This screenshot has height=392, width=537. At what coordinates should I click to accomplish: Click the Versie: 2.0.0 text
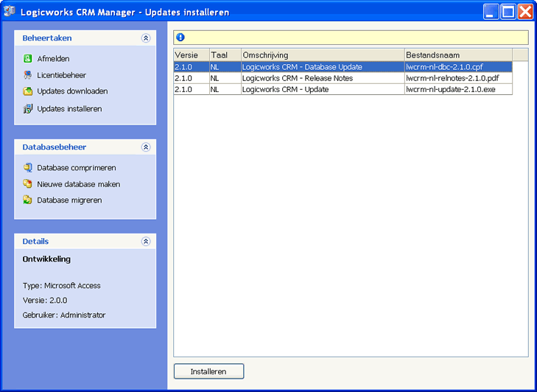coord(45,300)
